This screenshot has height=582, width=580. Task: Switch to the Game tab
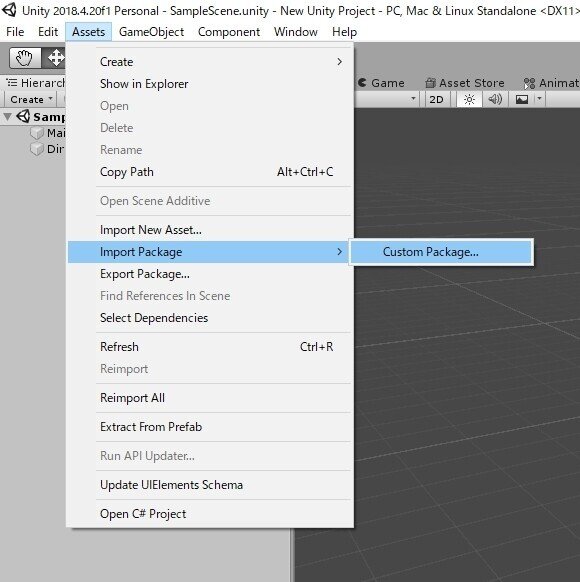[x=381, y=83]
